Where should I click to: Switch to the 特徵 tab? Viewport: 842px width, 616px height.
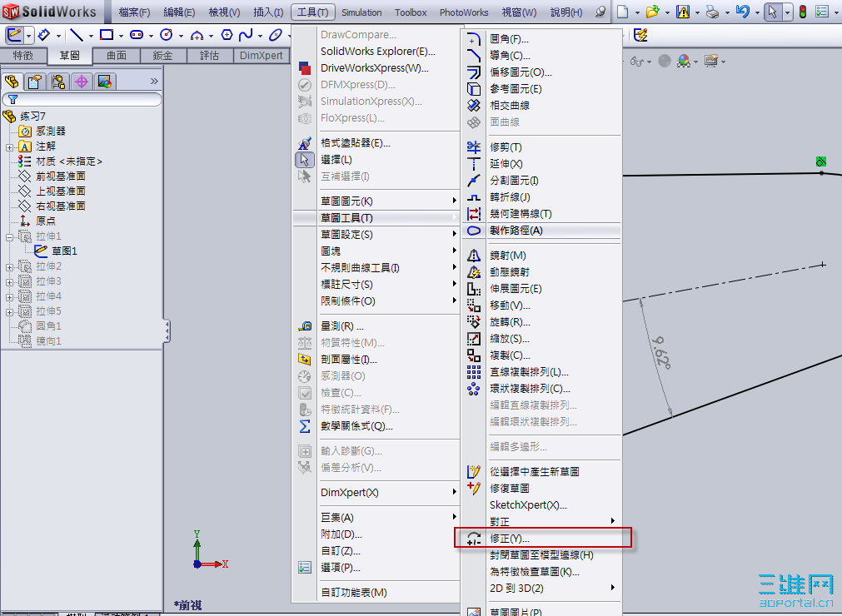pos(23,55)
